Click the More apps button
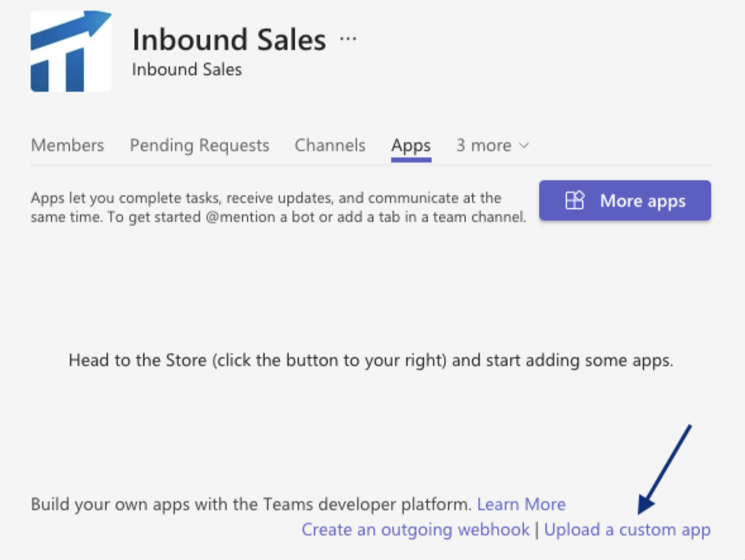 (625, 200)
